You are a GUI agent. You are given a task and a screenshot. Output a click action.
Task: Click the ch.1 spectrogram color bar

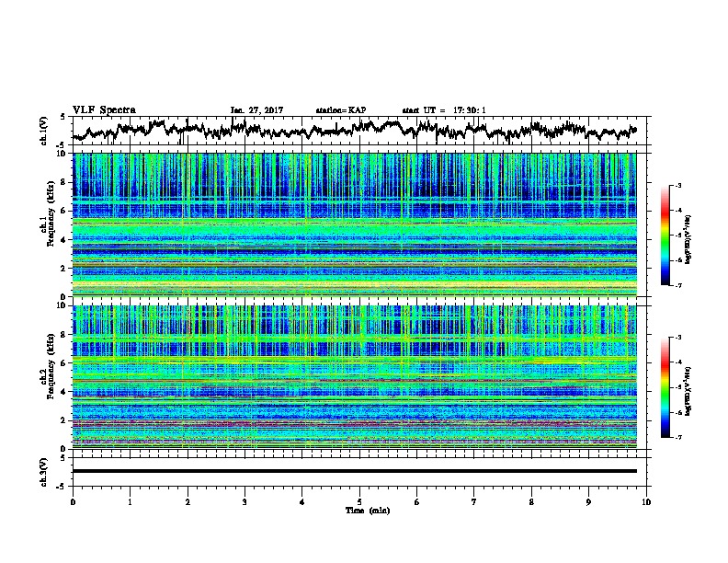pyautogui.click(x=665, y=236)
